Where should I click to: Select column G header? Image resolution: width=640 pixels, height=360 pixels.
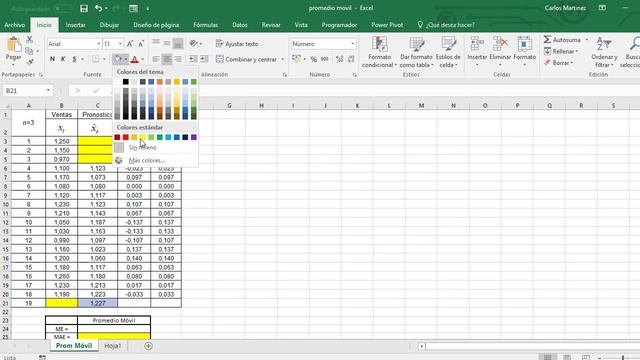pos(229,105)
